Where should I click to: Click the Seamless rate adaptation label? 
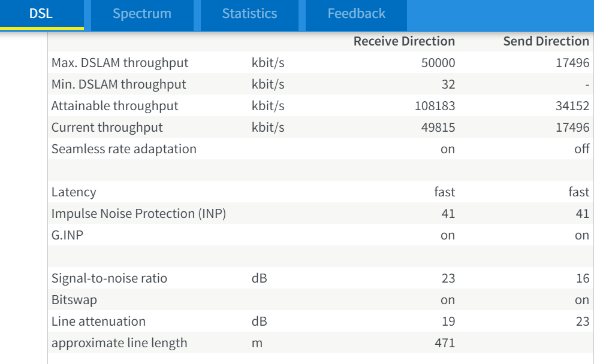pyautogui.click(x=123, y=149)
